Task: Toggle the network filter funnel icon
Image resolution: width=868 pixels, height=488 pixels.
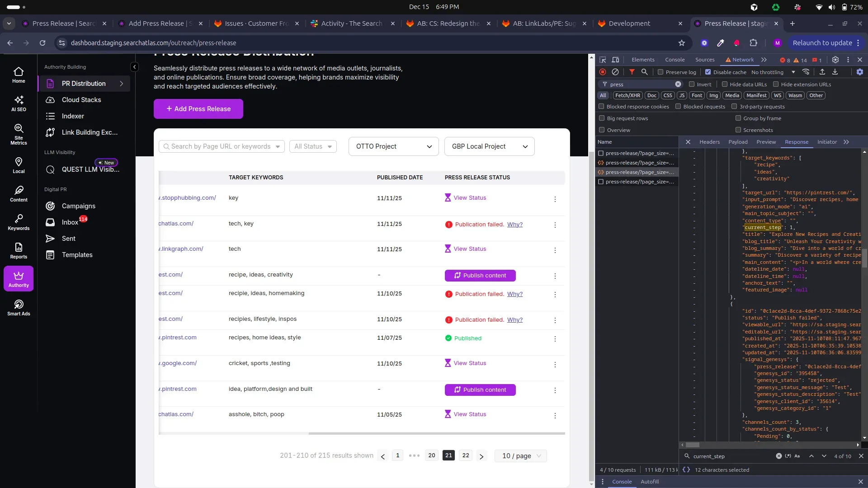Action: coord(632,72)
